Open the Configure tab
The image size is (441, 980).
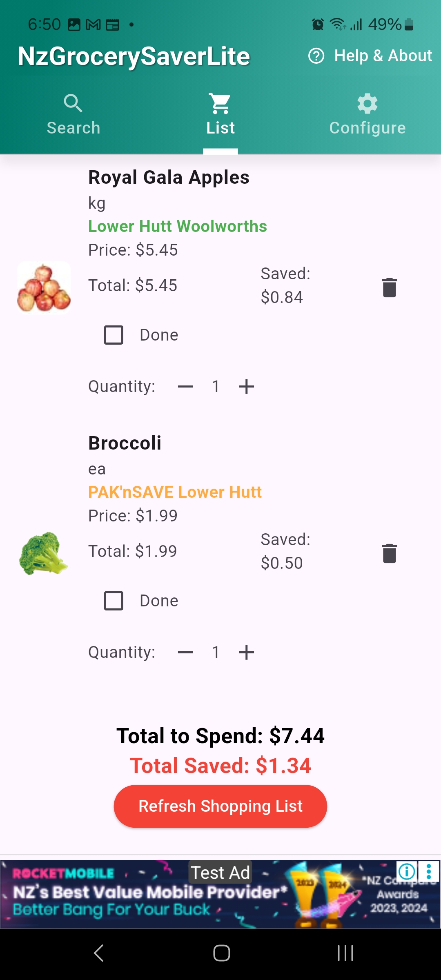click(x=367, y=115)
